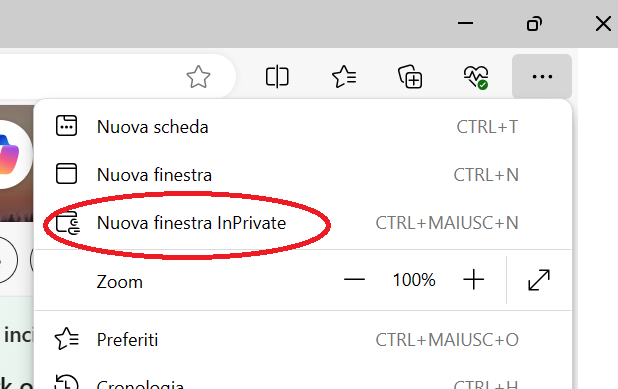This screenshot has width=618, height=389.
Task: Open the split screen icon
Action: point(277,76)
